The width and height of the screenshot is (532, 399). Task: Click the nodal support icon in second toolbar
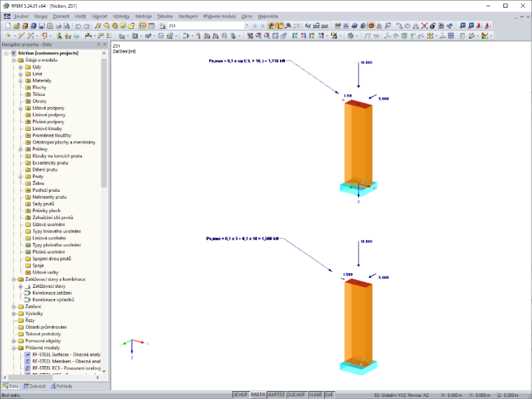coord(59,36)
